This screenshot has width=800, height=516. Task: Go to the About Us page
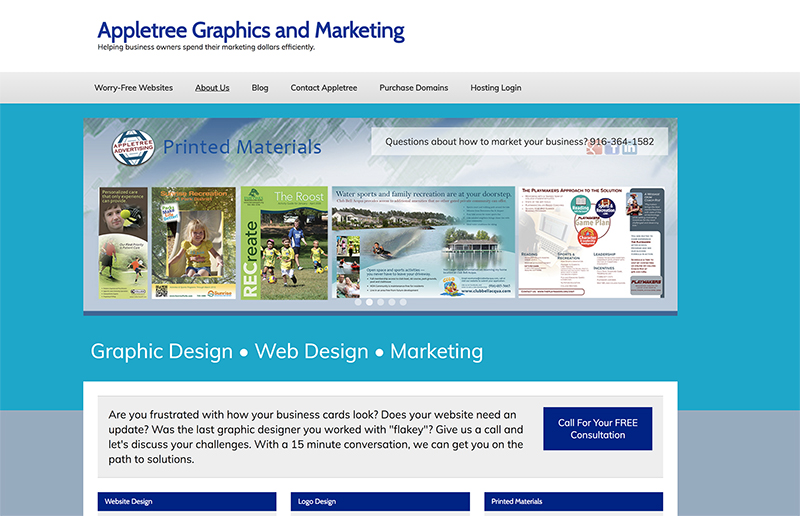[x=212, y=88]
